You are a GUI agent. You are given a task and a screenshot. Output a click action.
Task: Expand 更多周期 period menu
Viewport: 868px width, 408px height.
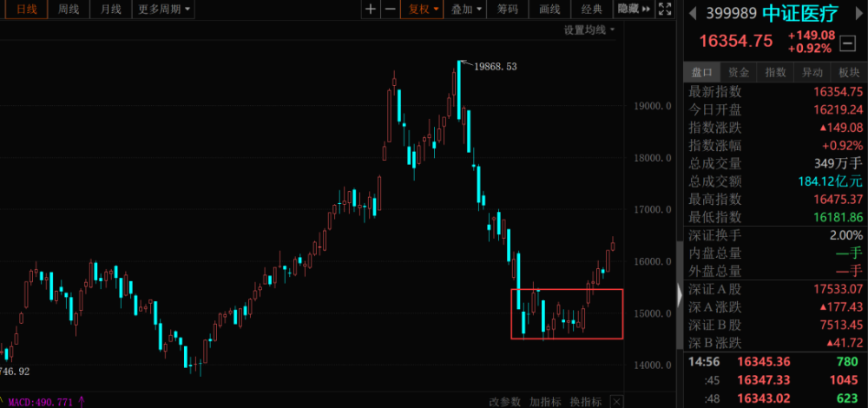[x=164, y=9]
